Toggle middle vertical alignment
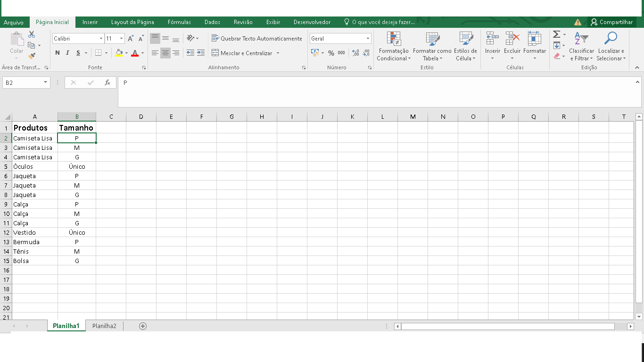644x362 pixels. click(165, 38)
